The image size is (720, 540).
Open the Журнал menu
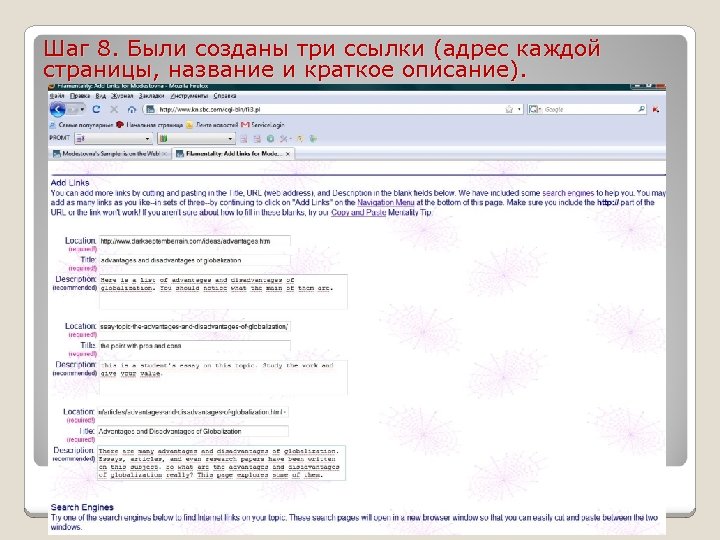point(122,96)
